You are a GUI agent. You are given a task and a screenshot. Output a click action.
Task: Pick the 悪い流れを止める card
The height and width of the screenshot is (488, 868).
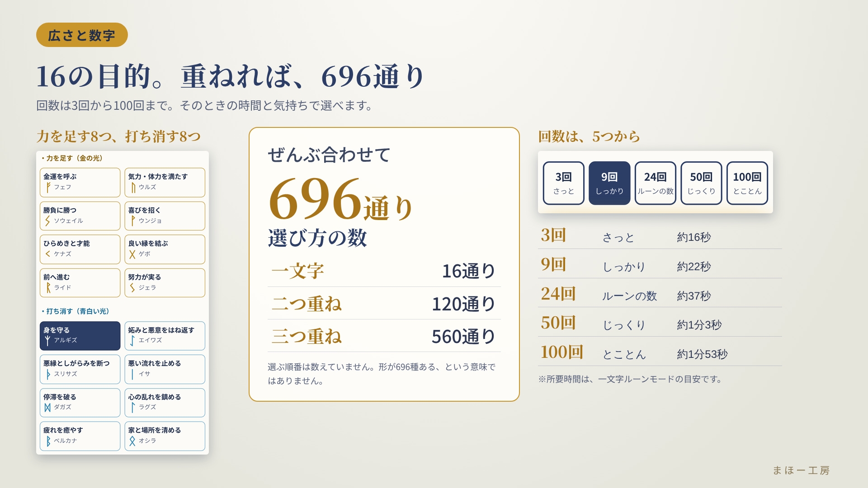coord(165,369)
